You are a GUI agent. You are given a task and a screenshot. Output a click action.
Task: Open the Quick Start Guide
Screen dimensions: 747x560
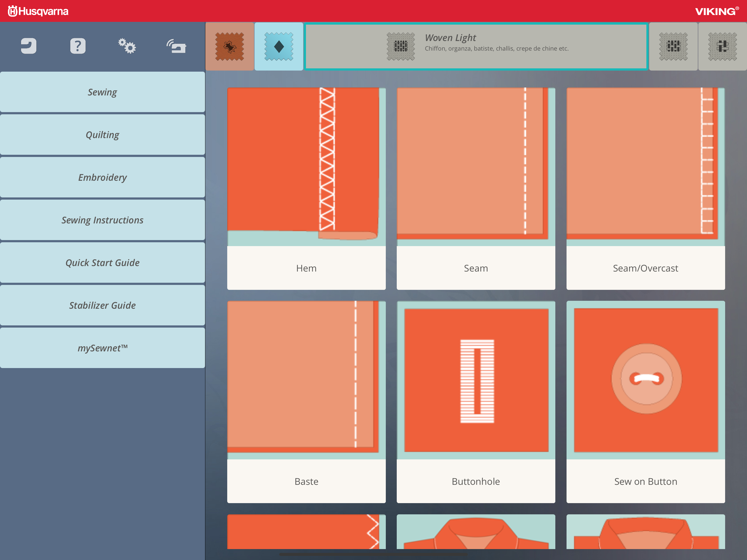(x=102, y=262)
